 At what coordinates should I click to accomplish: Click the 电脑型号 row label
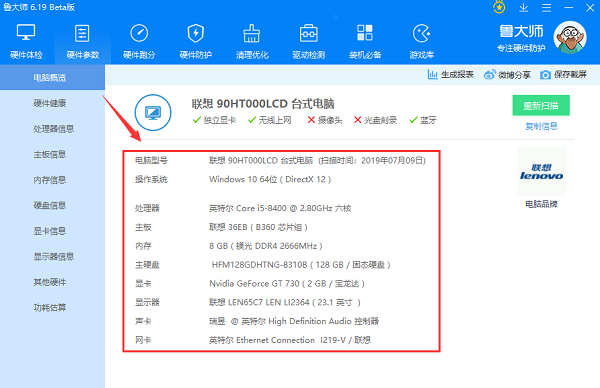click(x=151, y=160)
